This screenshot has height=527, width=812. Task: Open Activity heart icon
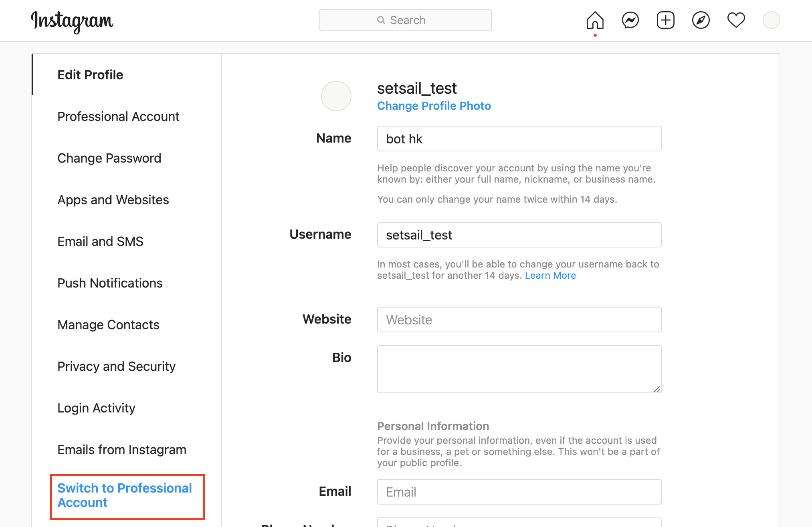coord(736,20)
